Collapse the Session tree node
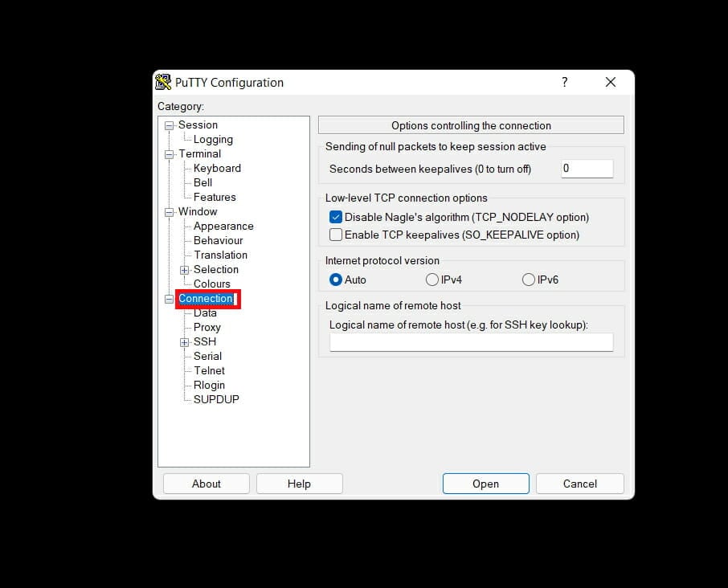This screenshot has height=588, width=728. [x=170, y=125]
